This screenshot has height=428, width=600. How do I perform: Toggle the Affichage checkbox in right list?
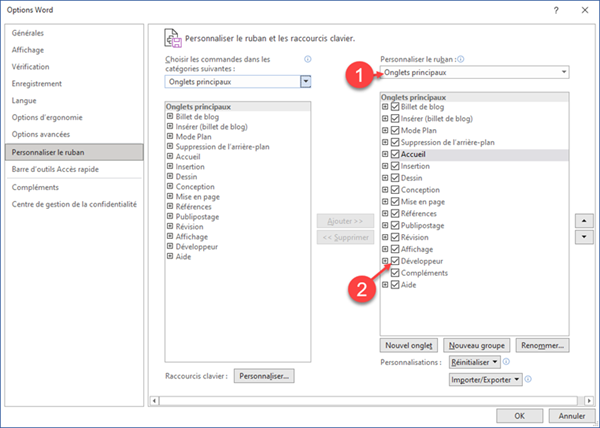tap(395, 249)
